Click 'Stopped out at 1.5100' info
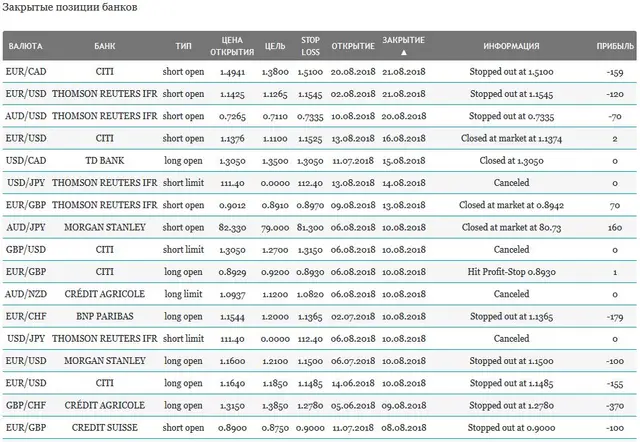 pos(511,72)
